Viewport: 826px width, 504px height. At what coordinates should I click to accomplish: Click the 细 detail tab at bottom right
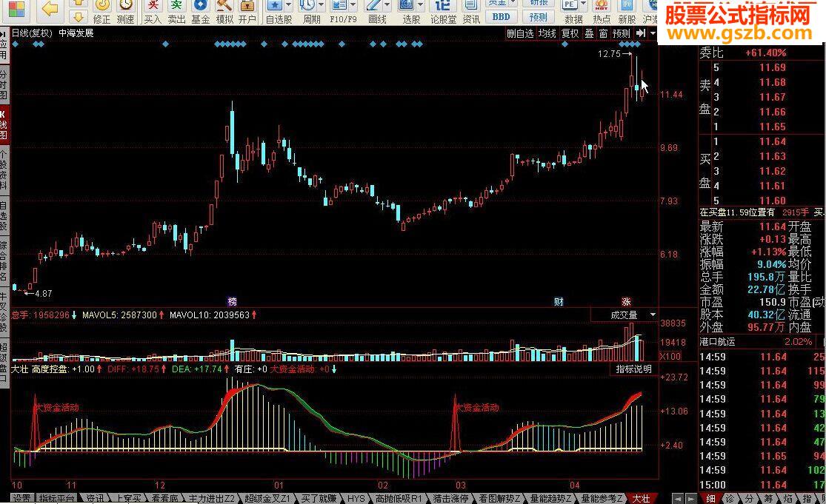click(x=710, y=498)
